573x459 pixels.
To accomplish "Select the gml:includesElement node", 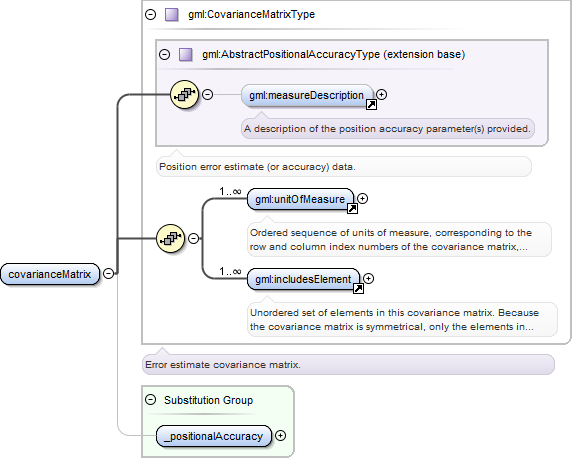I will coord(303,280).
